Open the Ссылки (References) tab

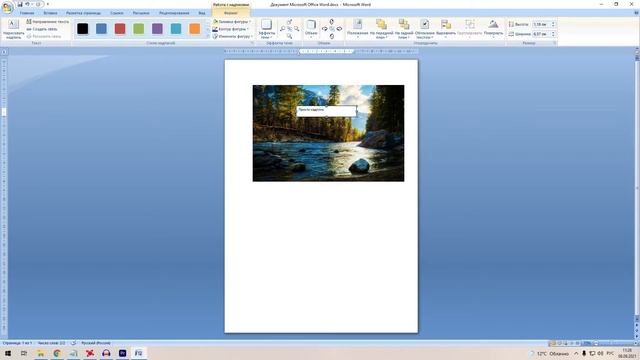[117, 13]
